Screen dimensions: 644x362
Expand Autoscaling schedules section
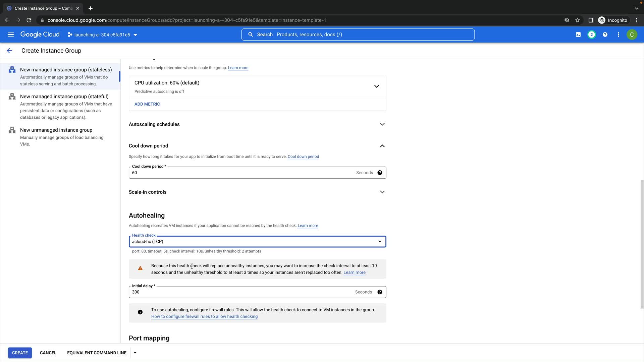[382, 124]
